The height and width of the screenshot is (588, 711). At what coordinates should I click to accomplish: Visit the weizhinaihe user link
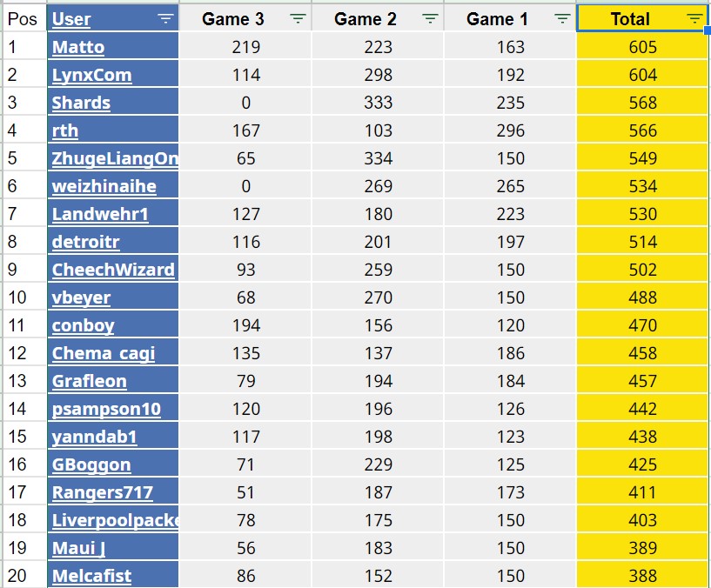point(104,186)
